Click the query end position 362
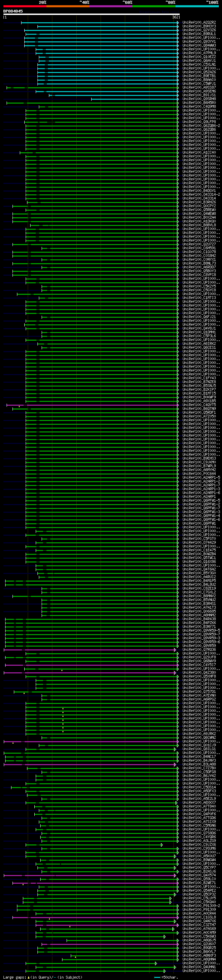Image resolution: width=222 pixels, height=980 pixels. pos(175,17)
